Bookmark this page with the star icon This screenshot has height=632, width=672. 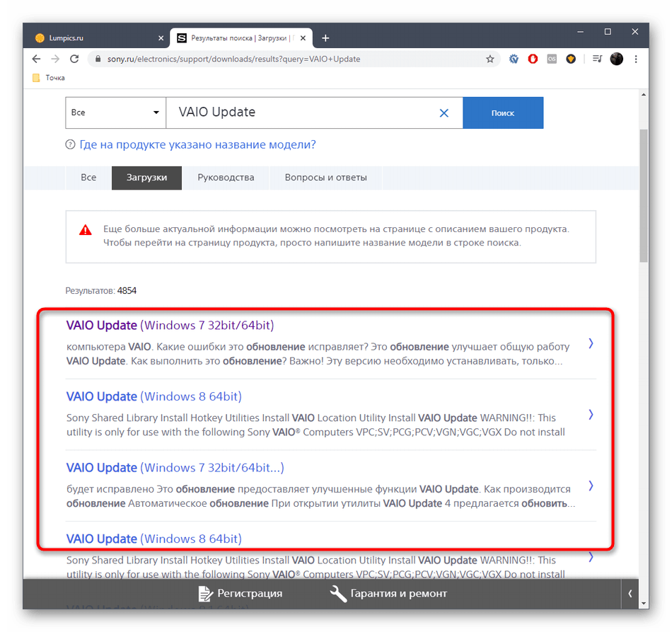coord(490,59)
